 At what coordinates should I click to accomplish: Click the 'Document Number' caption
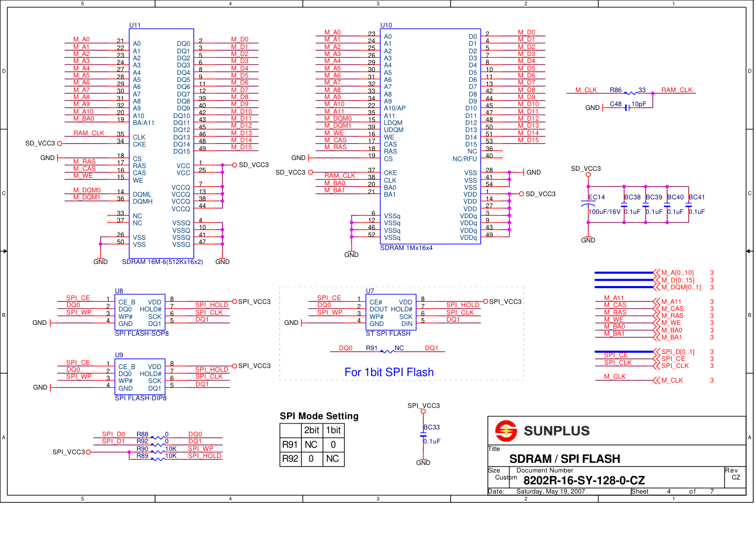point(545,470)
